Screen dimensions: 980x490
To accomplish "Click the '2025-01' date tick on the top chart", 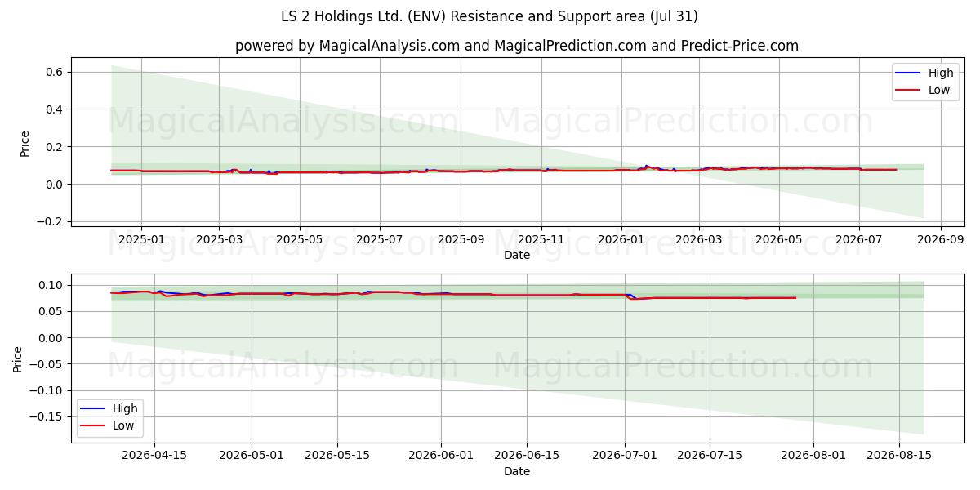I will tap(141, 240).
